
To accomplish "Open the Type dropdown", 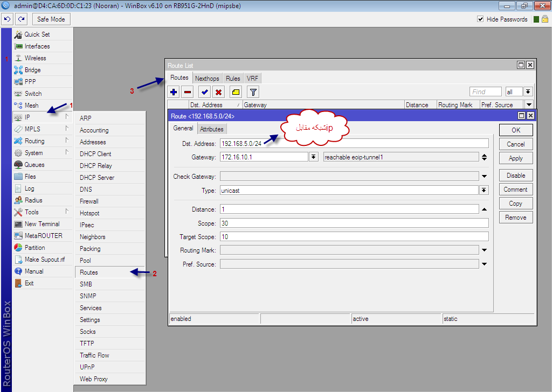I will pos(484,190).
